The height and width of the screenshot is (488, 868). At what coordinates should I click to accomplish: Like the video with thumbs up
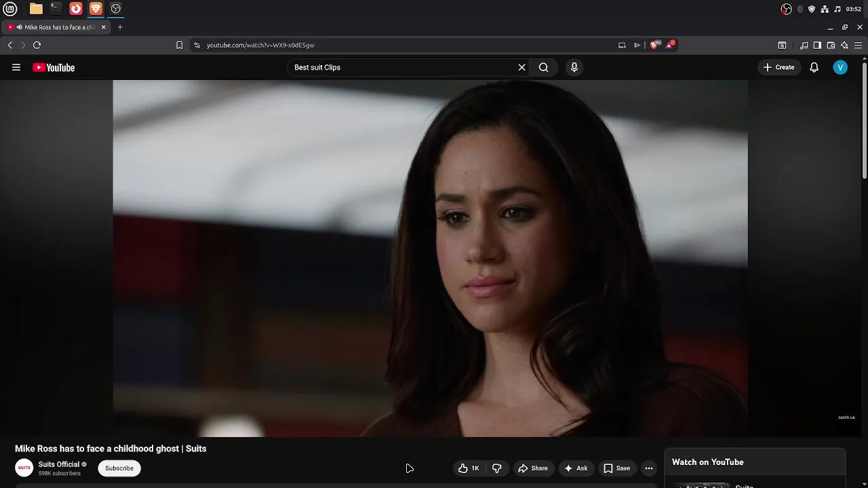click(469, 468)
